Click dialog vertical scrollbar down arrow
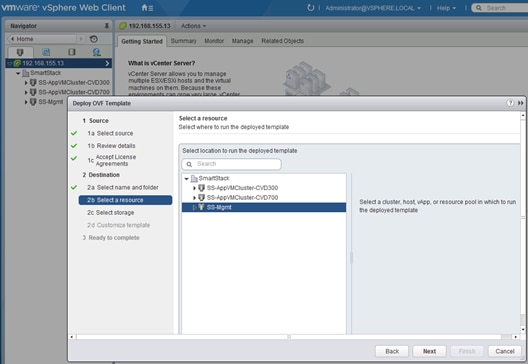Image resolution: width=528 pixels, height=364 pixels. pyautogui.click(x=523, y=329)
